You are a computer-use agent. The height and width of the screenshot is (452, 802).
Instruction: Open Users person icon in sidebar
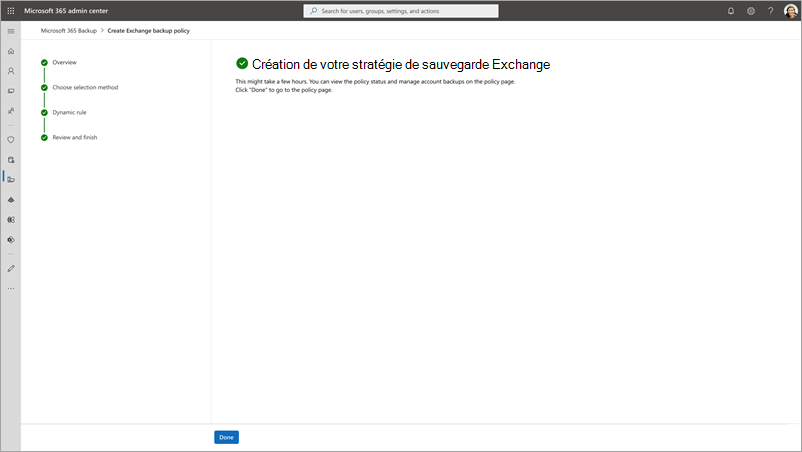point(11,71)
